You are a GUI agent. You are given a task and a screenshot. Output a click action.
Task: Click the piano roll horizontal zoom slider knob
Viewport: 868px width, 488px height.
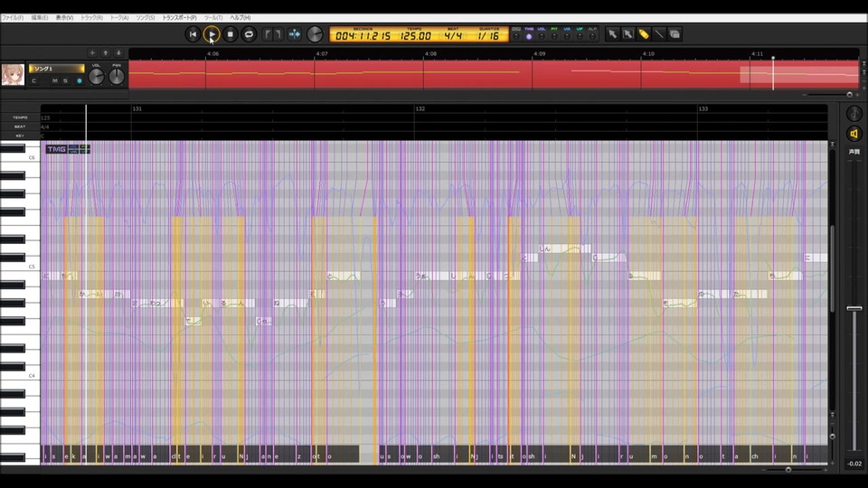coord(788,469)
